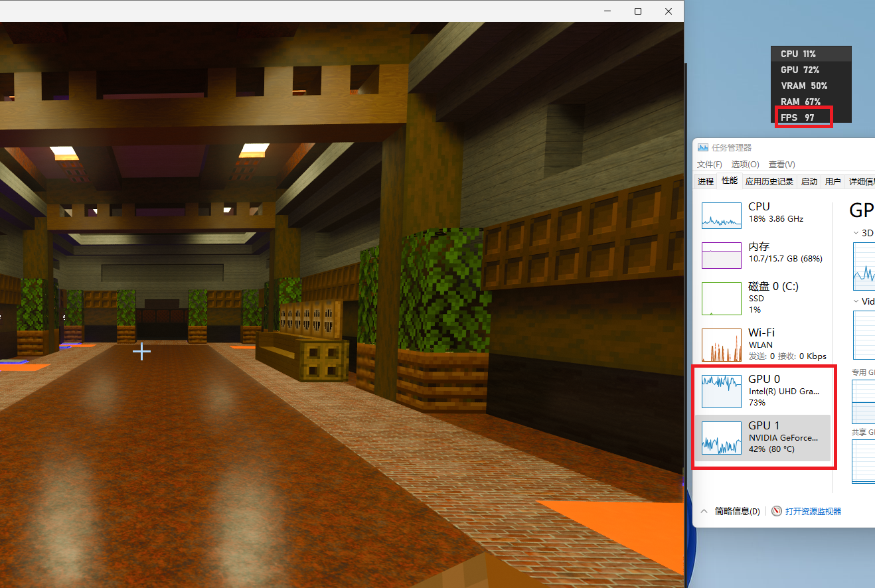This screenshot has height=588, width=875.
Task: Click the 'SSD' disk type label
Action: tap(756, 299)
